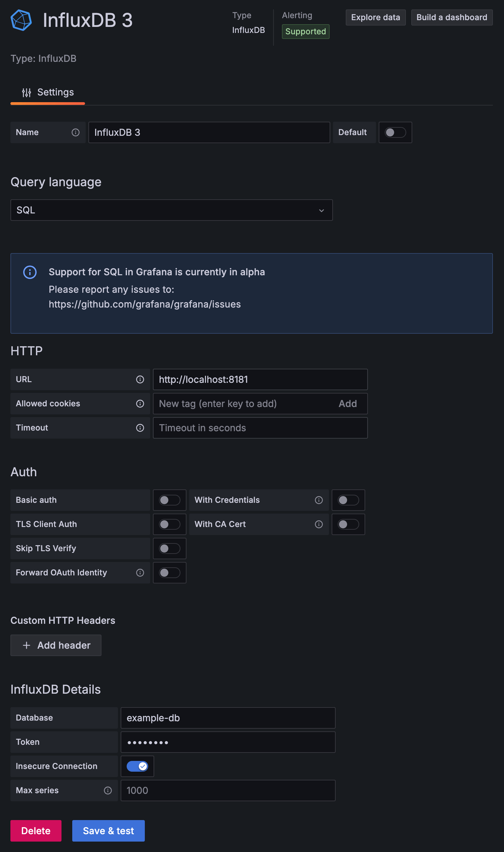The image size is (504, 852).
Task: Enable the Default data source toggle
Action: [x=395, y=132]
